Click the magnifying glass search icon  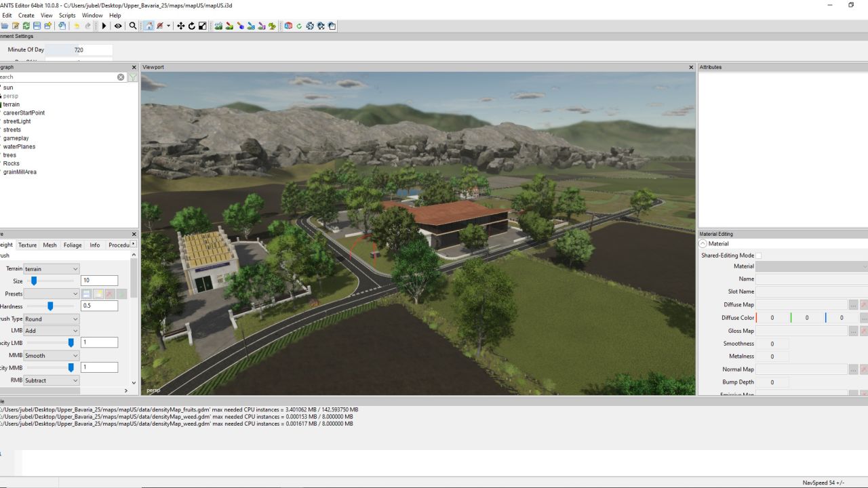133,26
